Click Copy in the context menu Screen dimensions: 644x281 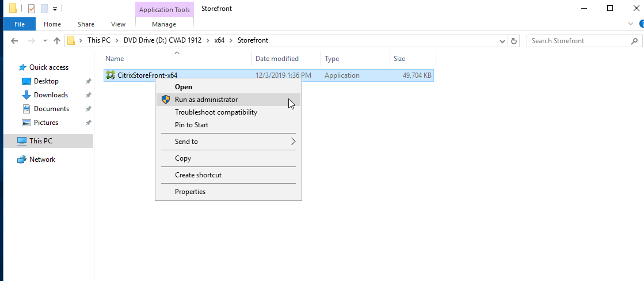pos(228,158)
